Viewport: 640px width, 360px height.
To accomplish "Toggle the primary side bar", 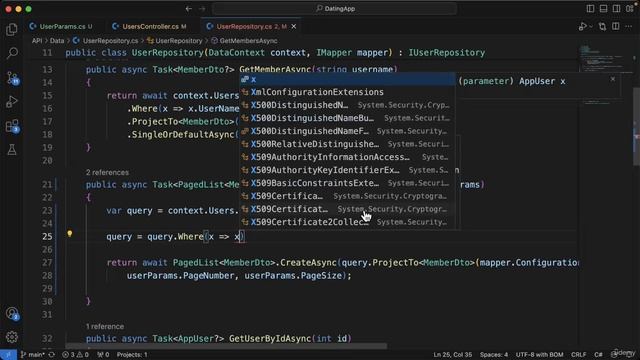I will tap(590, 9).
